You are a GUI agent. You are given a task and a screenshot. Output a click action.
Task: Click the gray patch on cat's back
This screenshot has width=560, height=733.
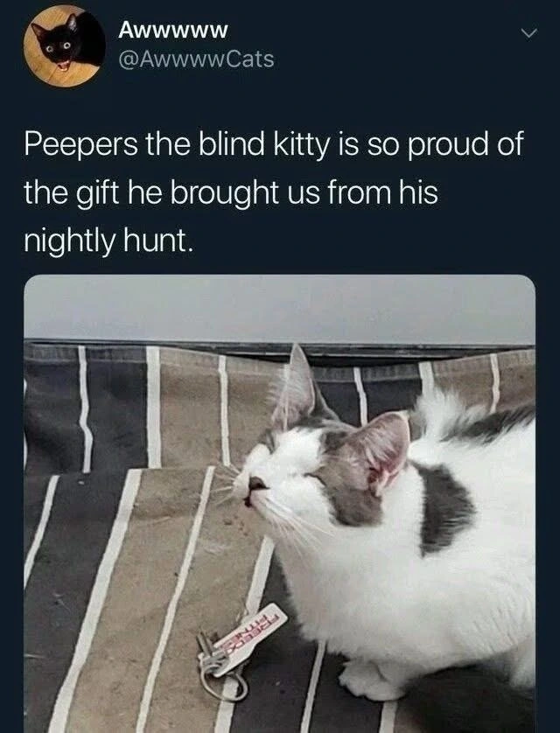(445, 508)
